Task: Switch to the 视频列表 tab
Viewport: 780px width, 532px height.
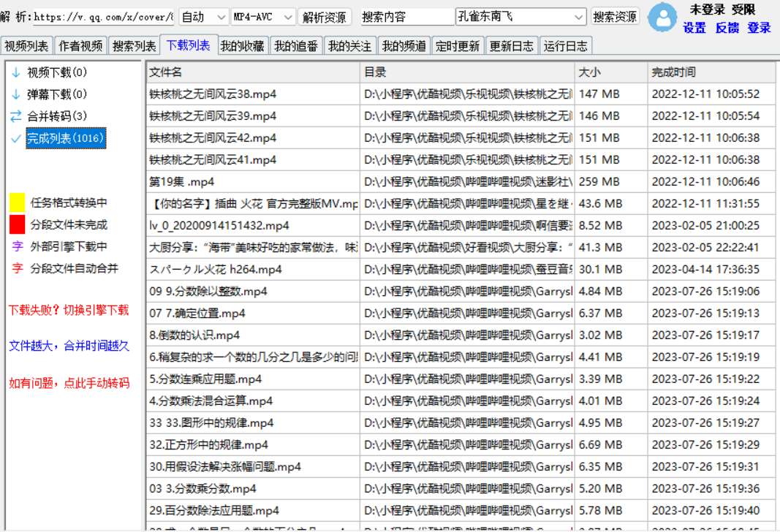Action: pyautogui.click(x=27, y=45)
